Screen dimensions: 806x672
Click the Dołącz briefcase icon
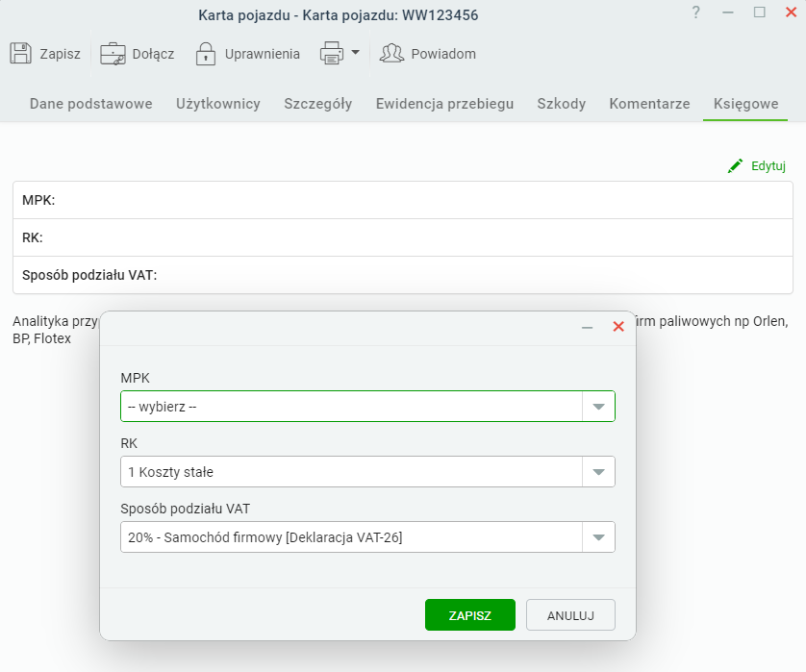(113, 54)
